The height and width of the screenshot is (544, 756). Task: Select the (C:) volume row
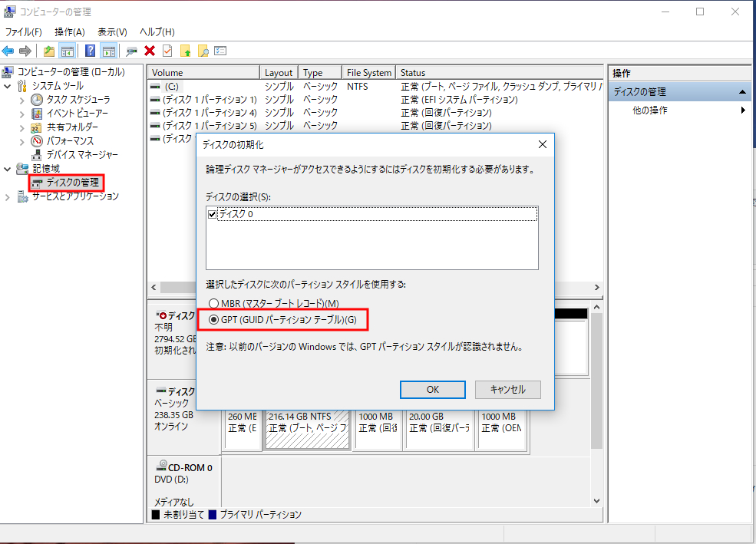pos(375,87)
